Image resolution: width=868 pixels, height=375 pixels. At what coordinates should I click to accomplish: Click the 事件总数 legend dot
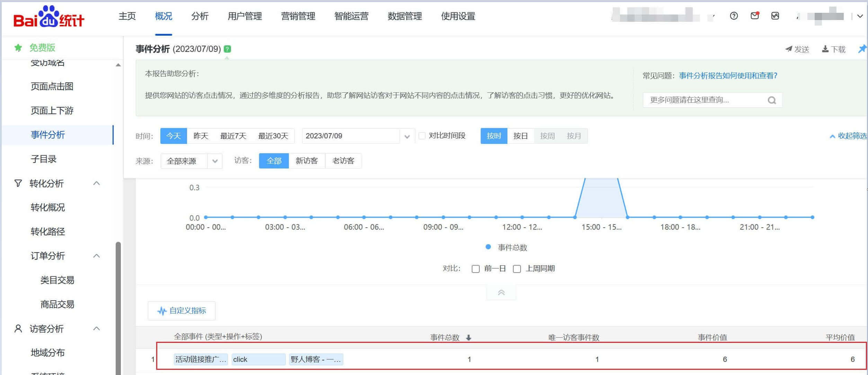click(x=488, y=247)
